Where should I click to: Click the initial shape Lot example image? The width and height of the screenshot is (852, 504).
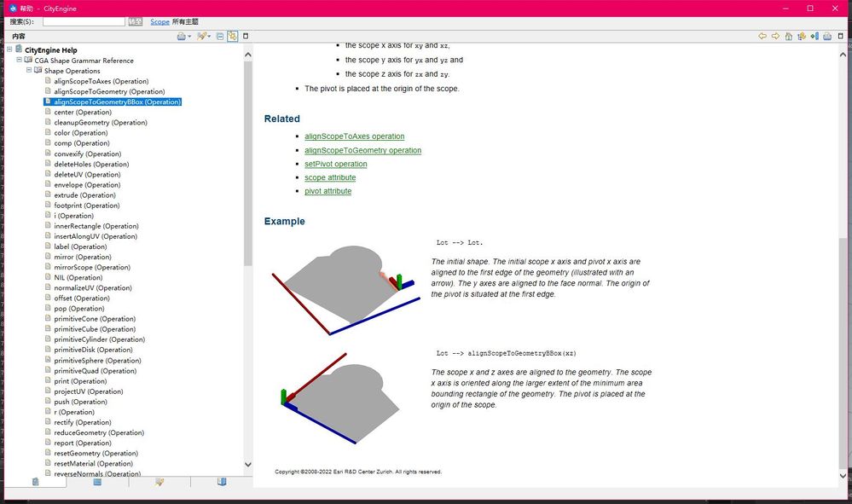(x=346, y=291)
